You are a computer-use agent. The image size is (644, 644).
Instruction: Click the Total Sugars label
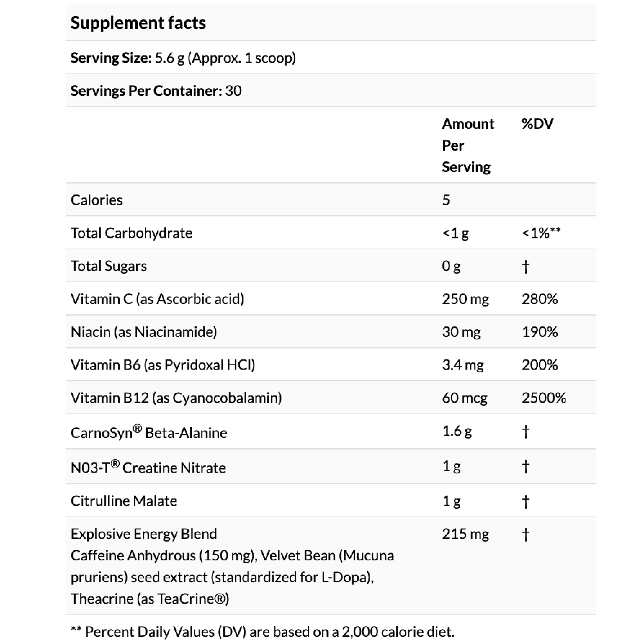click(109, 266)
